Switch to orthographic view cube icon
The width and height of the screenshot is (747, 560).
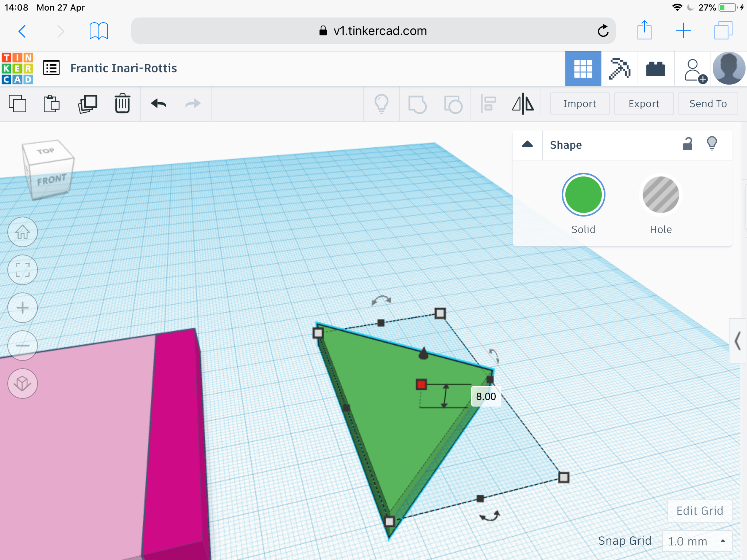(23, 384)
